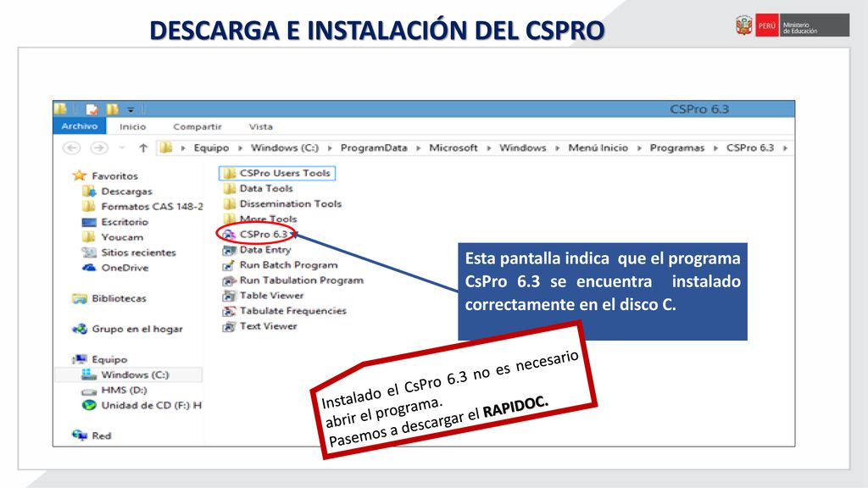Viewport: 868px width, 488px height.
Task: Click the forward navigation arrow
Action: coord(99,147)
